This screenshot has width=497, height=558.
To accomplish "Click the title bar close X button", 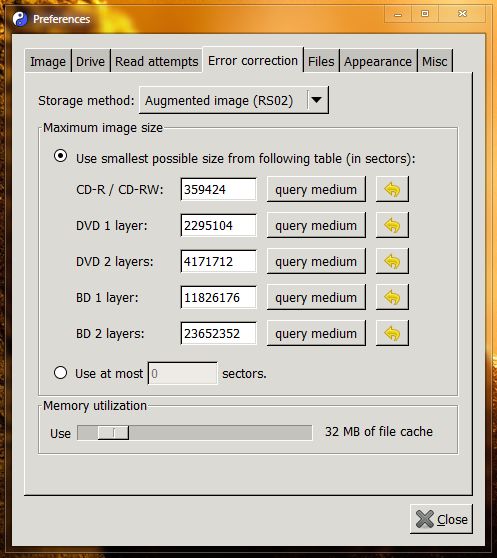I will pos(462,14).
